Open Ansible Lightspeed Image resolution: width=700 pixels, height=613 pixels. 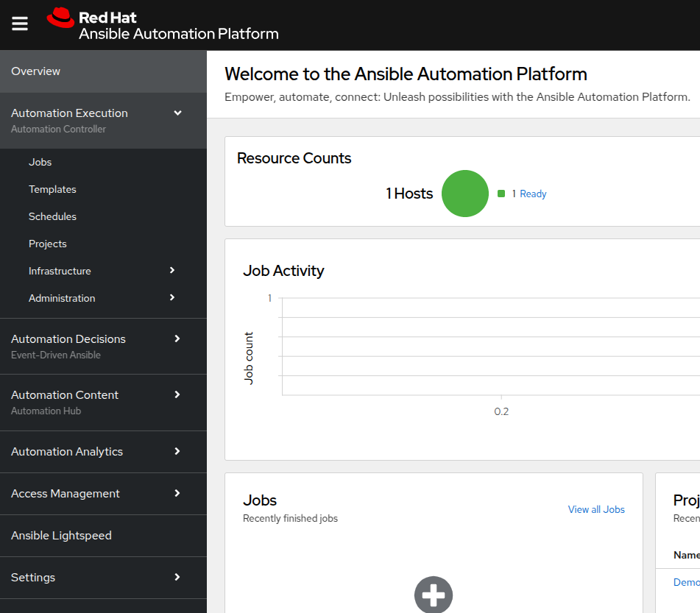click(x=62, y=536)
